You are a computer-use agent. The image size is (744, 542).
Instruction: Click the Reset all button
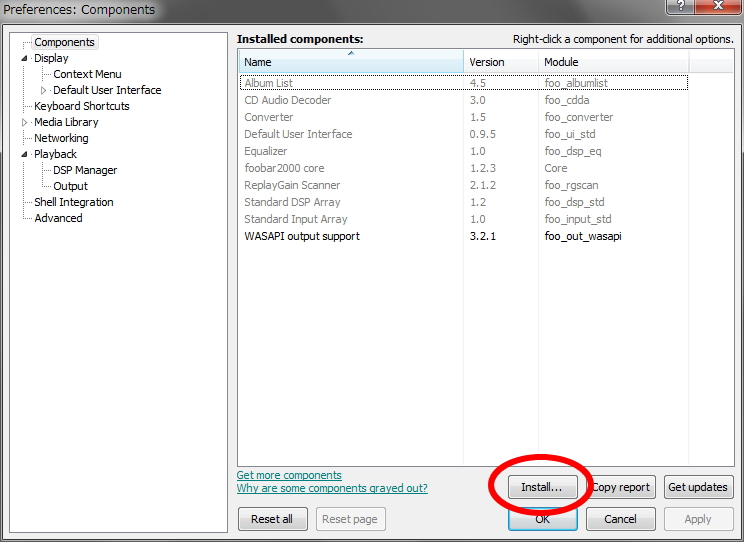tap(272, 519)
